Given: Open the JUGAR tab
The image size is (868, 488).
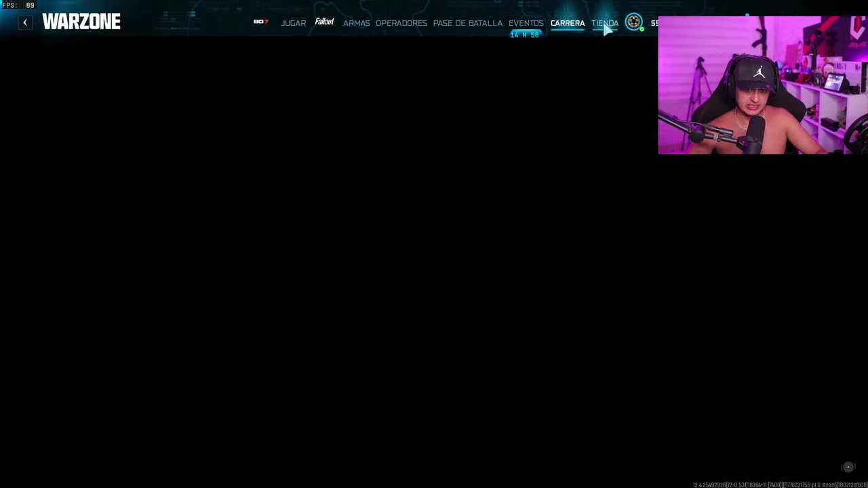Looking at the screenshot, I should click(x=294, y=23).
